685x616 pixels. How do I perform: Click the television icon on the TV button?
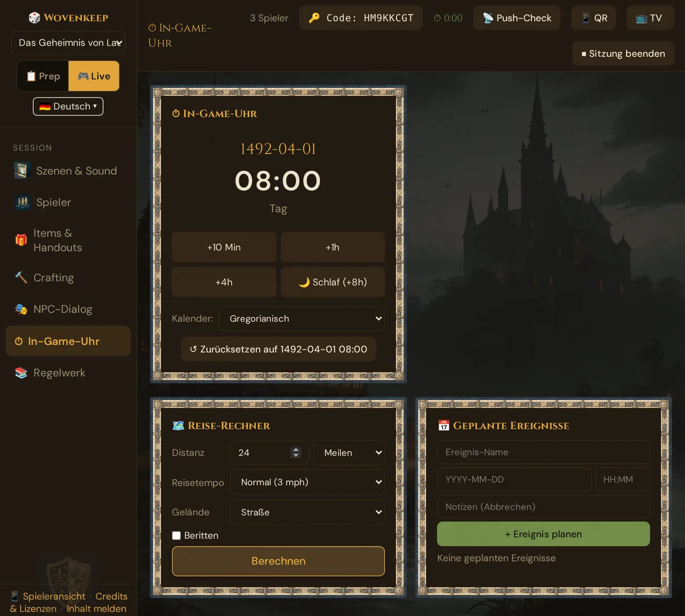(x=641, y=18)
